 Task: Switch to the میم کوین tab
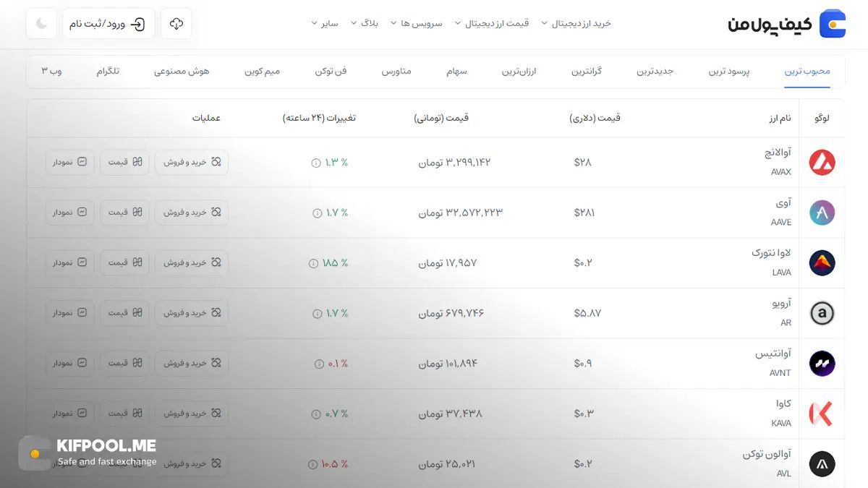pos(262,72)
